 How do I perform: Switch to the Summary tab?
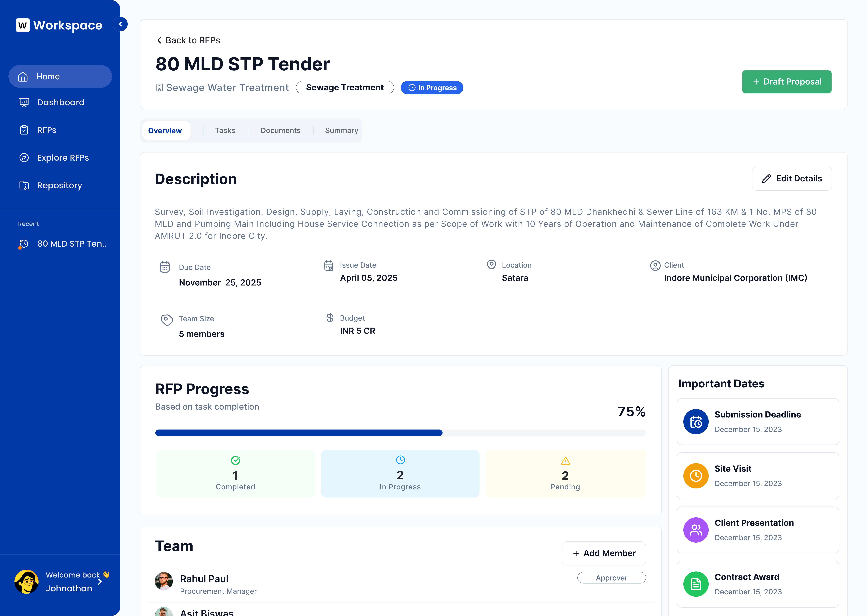[341, 131]
